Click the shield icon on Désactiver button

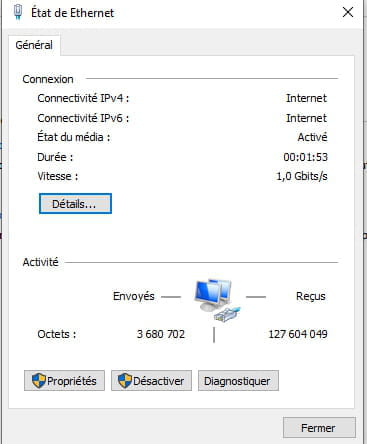pyautogui.click(x=125, y=380)
